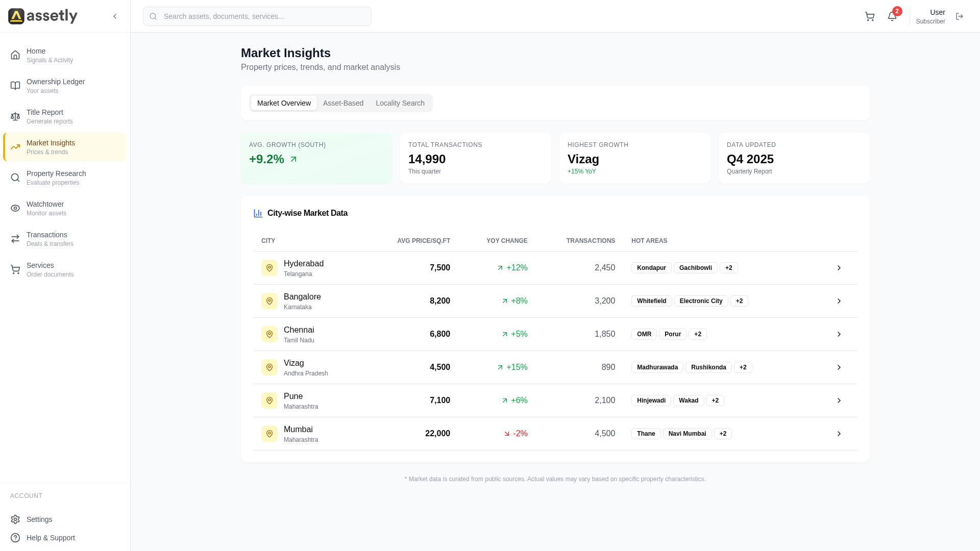Click the shopping cart icon
This screenshot has width=980, height=551.
point(869,16)
